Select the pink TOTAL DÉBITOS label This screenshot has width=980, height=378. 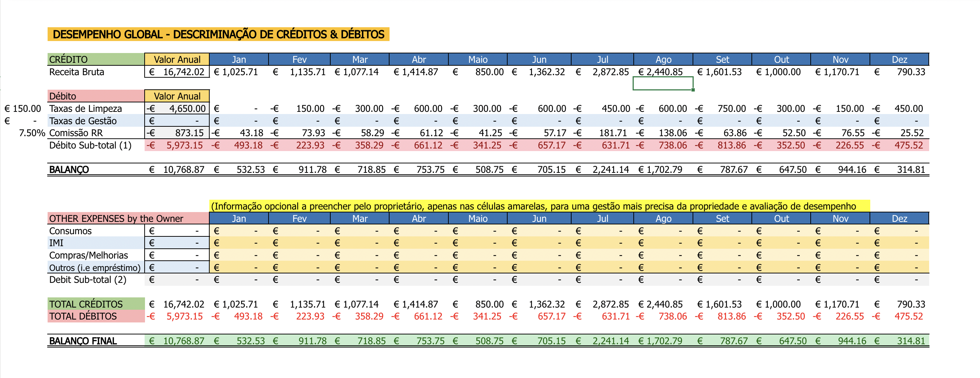click(x=96, y=316)
